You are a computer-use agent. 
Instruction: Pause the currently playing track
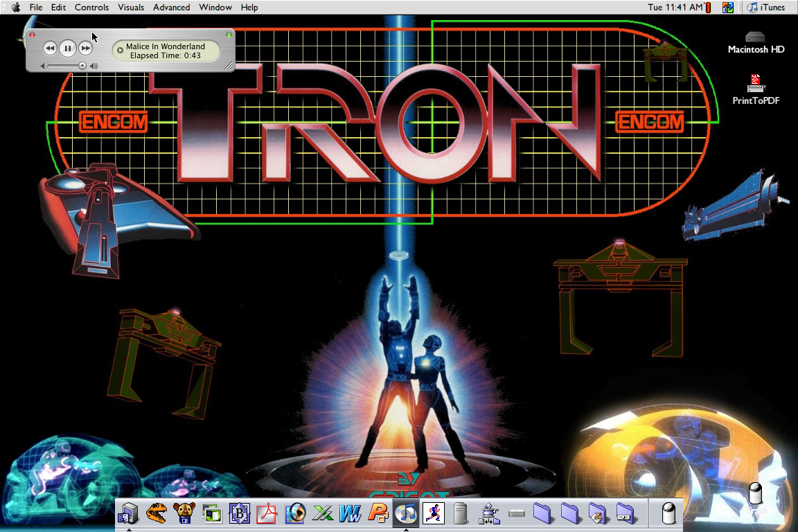pyautogui.click(x=67, y=48)
